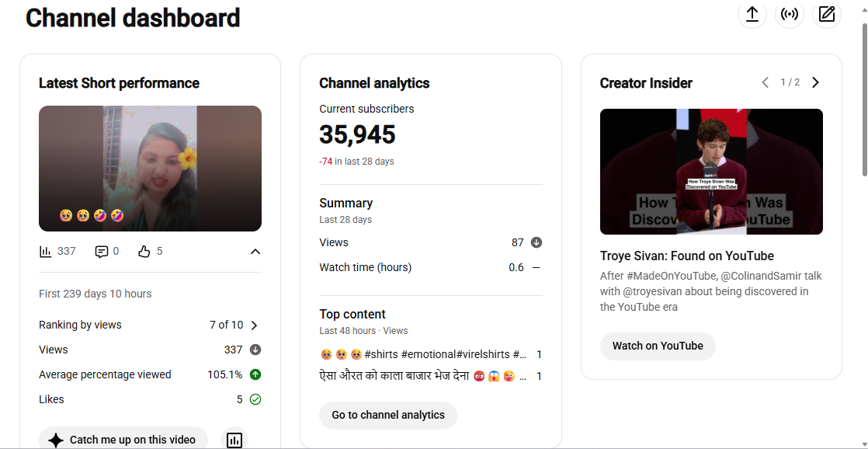The width and height of the screenshot is (868, 449).
Task: Click the Channel analytics card heading
Action: coord(374,83)
